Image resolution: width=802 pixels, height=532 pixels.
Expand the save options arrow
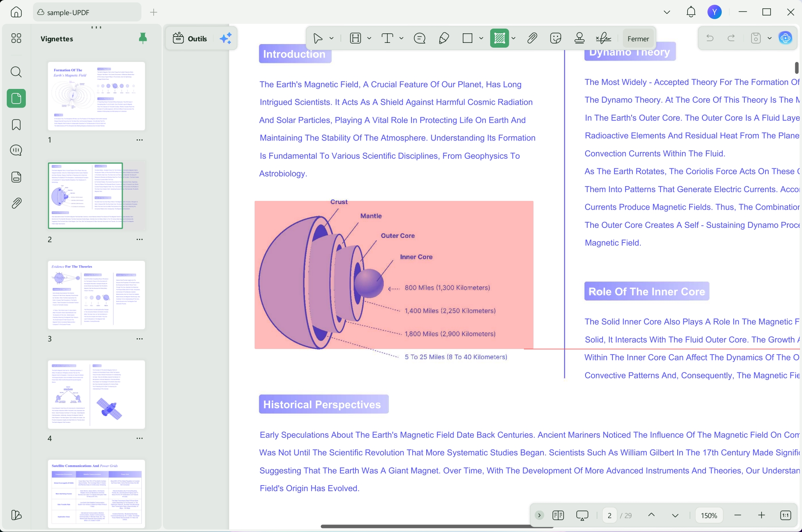pos(769,38)
